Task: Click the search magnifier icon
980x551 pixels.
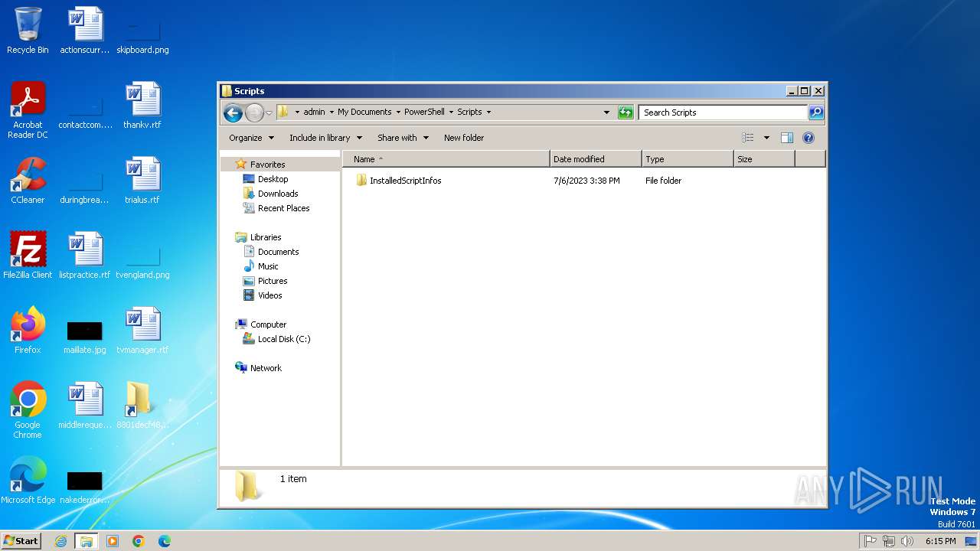Action: tap(816, 112)
